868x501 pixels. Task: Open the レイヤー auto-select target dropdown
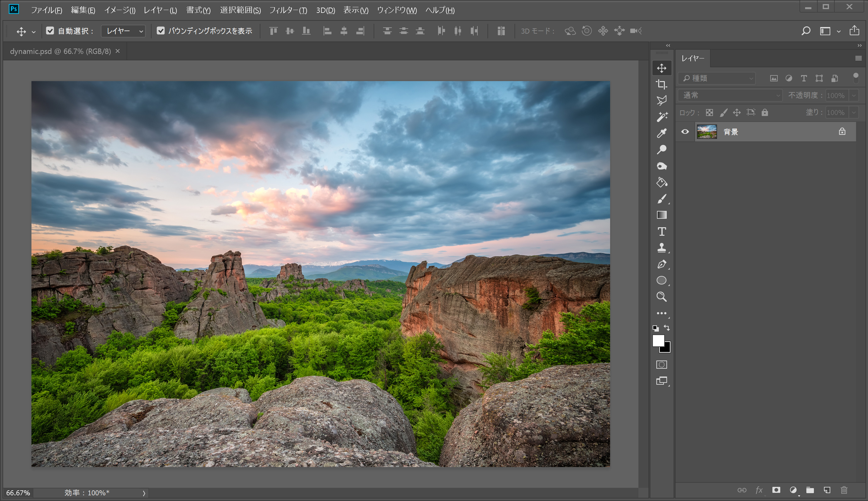pos(123,31)
